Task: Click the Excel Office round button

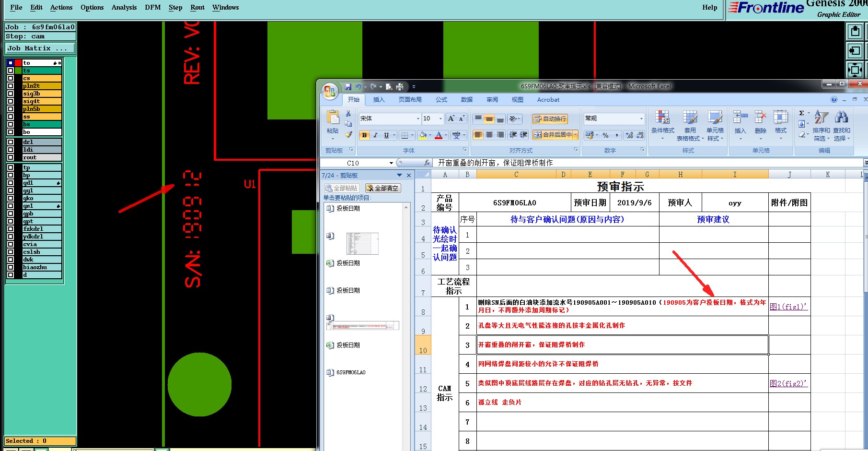Action: (x=330, y=91)
